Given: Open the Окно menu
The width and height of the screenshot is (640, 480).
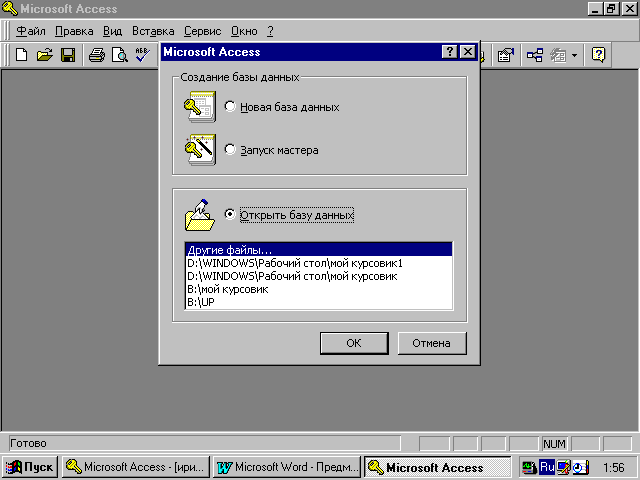Looking at the screenshot, I should (244, 31).
